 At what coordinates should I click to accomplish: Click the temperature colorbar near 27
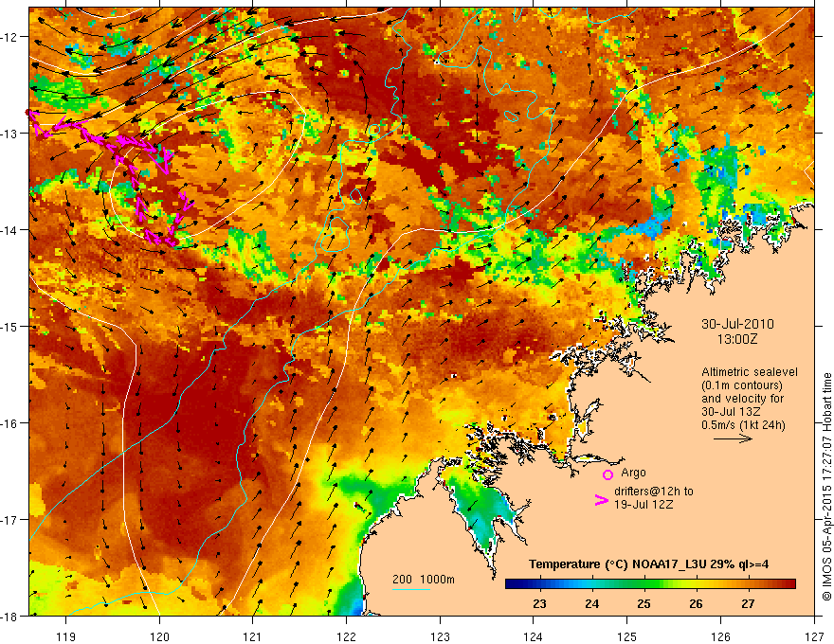(749, 584)
